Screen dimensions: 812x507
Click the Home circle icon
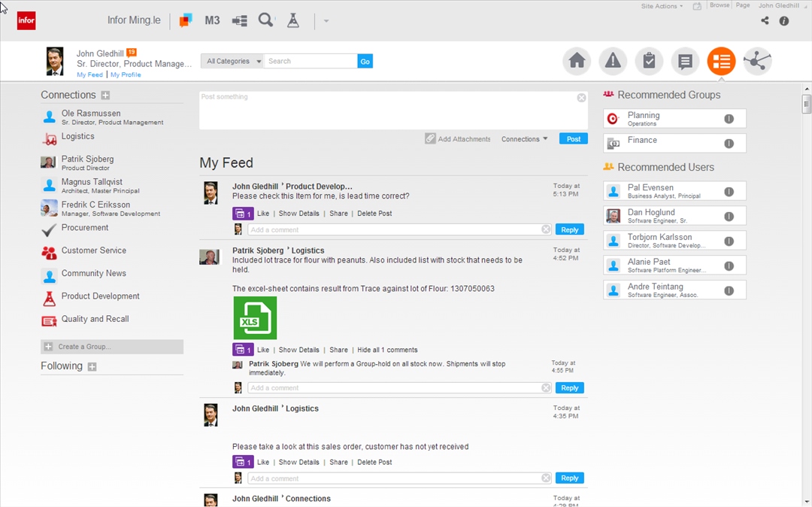[x=577, y=62]
